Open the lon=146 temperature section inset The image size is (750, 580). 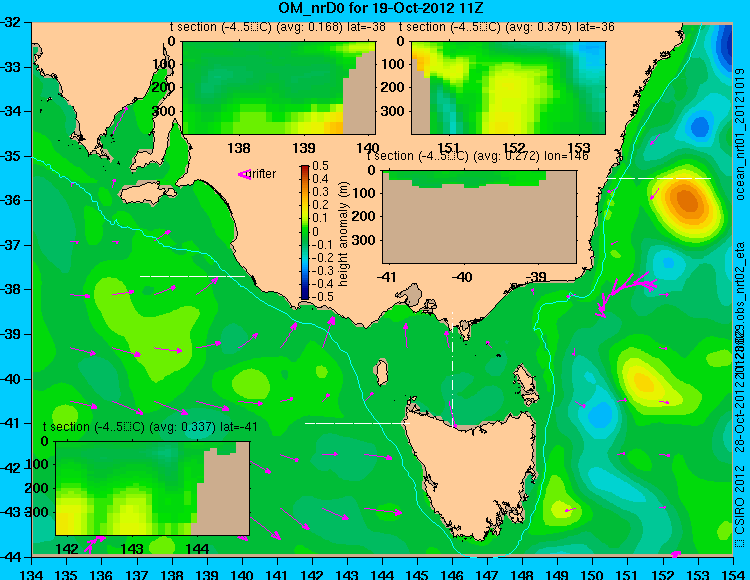479,217
